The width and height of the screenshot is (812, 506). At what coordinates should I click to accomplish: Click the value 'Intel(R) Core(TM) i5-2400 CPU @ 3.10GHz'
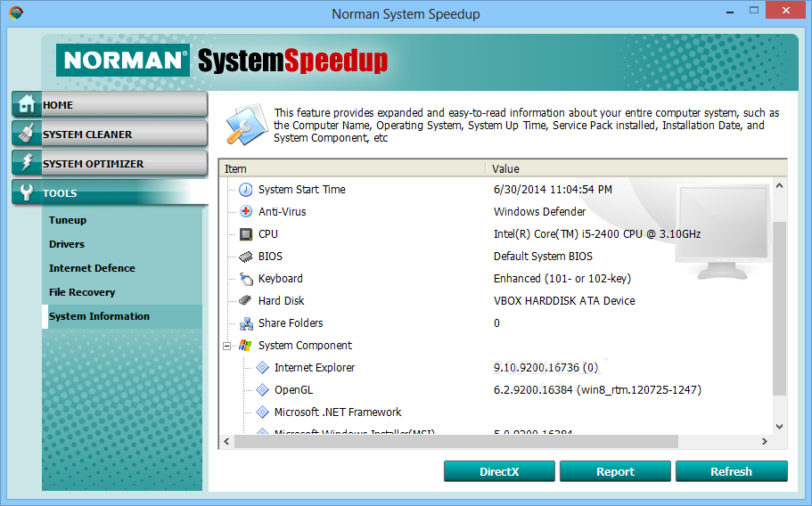pyautogui.click(x=597, y=234)
